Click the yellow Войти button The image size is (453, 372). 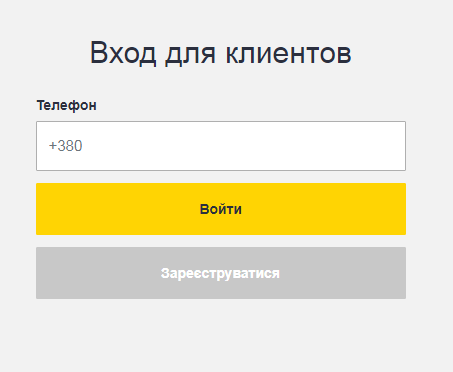click(221, 209)
